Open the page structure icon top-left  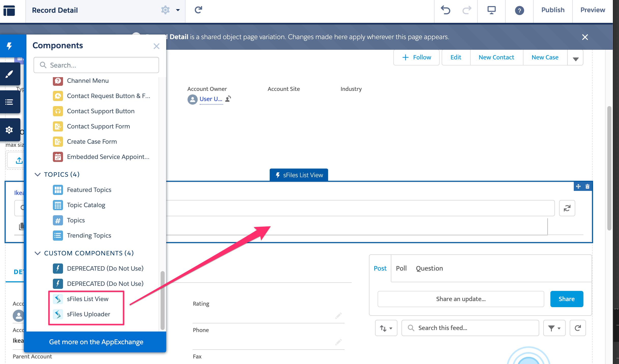click(x=9, y=11)
